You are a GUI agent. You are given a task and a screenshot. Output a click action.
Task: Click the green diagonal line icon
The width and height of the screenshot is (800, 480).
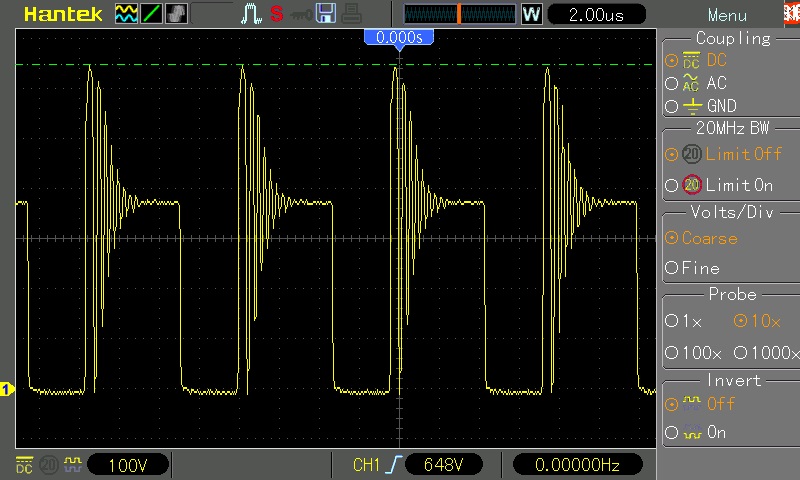coord(152,14)
